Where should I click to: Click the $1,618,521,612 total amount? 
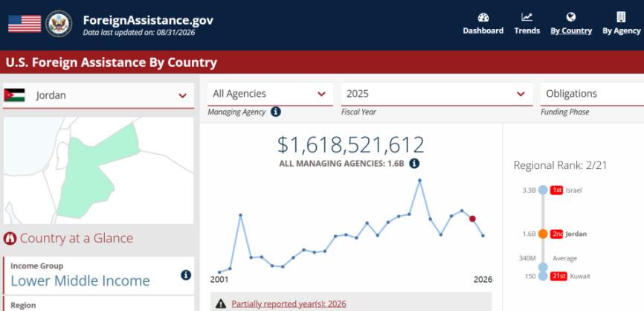pyautogui.click(x=351, y=144)
